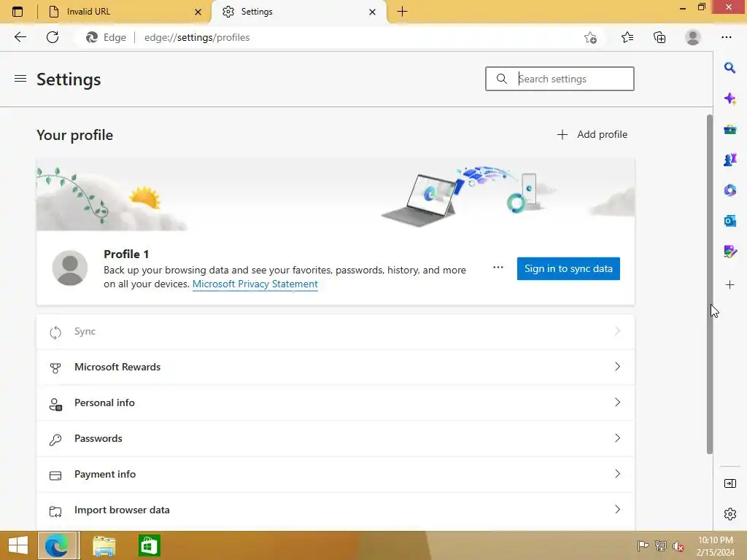This screenshot has height=560, width=747.
Task: Select the Settings tab
Action: tap(298, 12)
